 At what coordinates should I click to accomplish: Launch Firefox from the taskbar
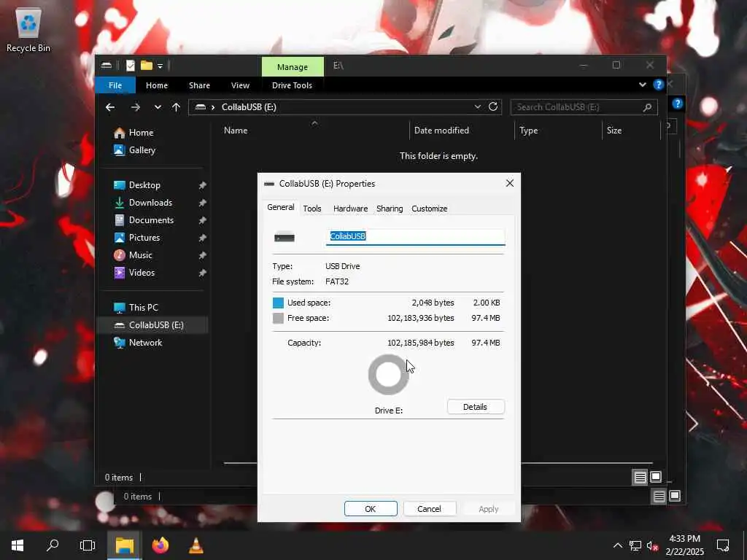(160, 545)
